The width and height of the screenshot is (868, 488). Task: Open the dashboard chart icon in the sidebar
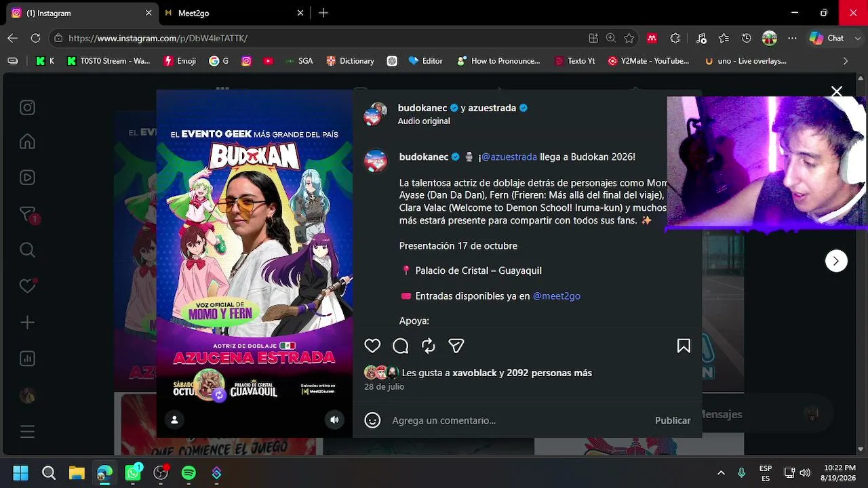click(x=27, y=359)
